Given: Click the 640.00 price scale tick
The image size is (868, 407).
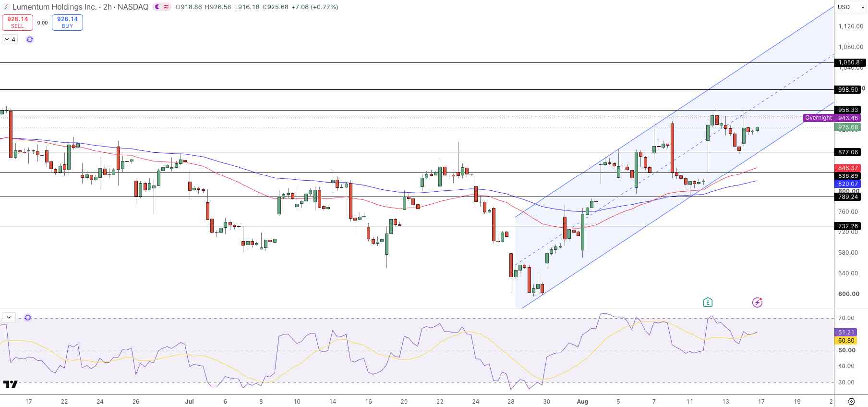Looking at the screenshot, I should 848,273.
